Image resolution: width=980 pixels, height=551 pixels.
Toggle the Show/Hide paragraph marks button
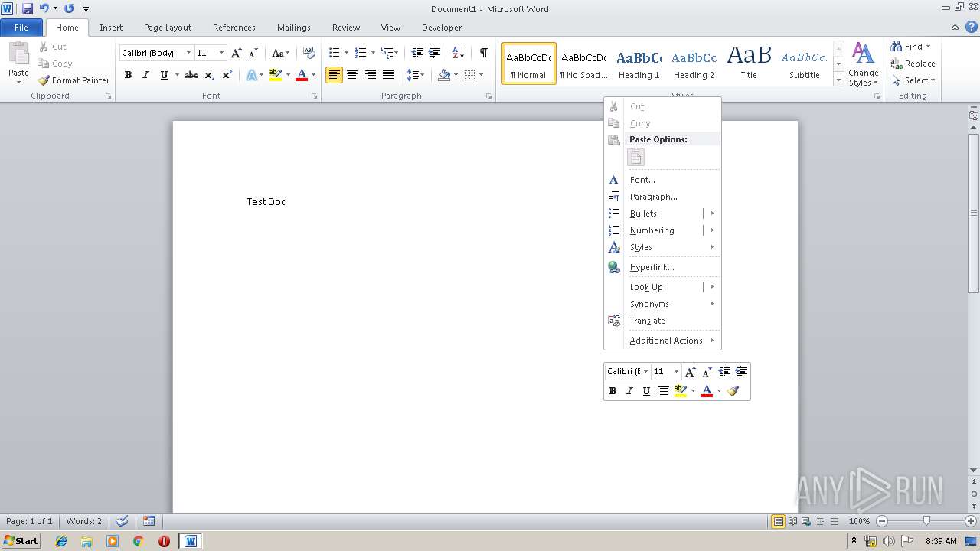483,53
